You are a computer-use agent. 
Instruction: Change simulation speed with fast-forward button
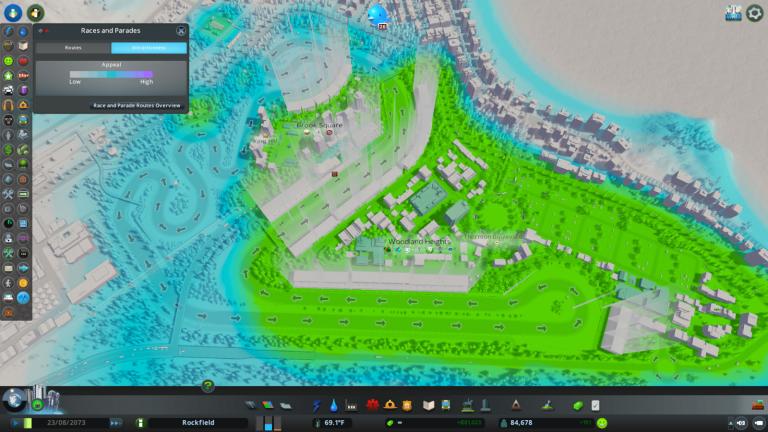[115, 423]
